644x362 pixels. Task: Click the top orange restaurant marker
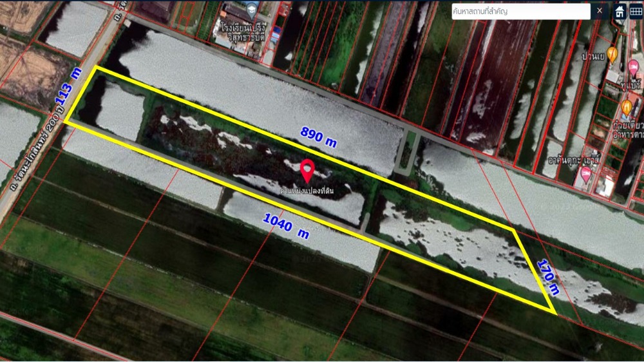click(x=612, y=54)
